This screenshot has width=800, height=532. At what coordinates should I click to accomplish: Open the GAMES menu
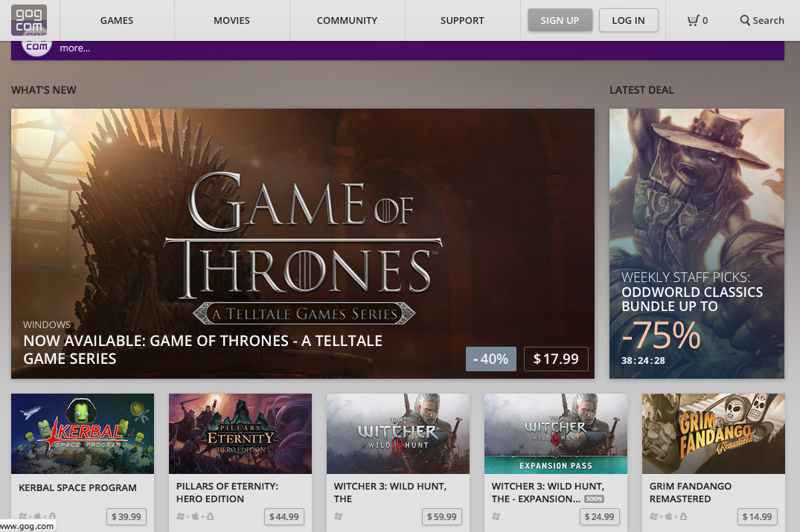point(117,20)
